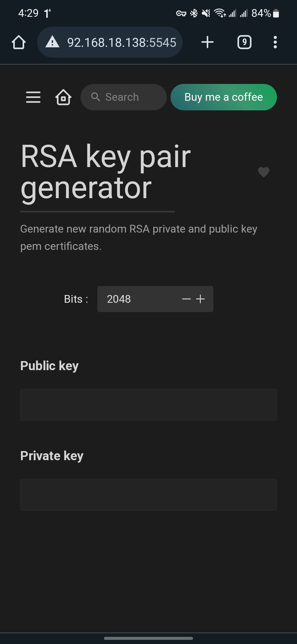Viewport: 297px width, 644px height.
Task: Open the navigation hamburger menu
Action: 33,97
